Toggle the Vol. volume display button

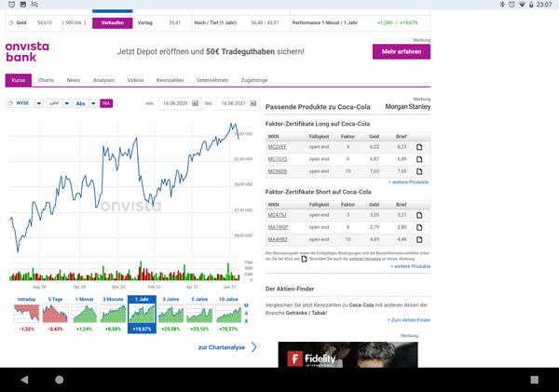106,103
